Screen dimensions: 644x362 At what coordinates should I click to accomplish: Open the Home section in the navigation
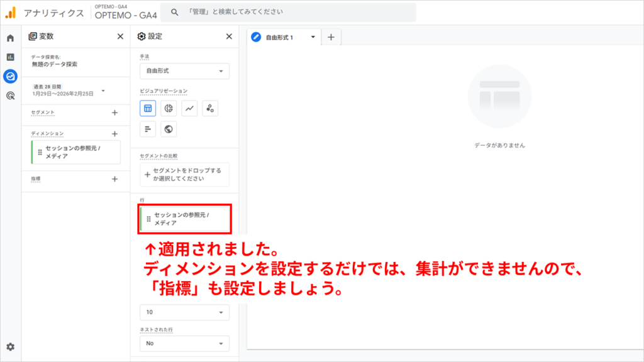pos(9,37)
